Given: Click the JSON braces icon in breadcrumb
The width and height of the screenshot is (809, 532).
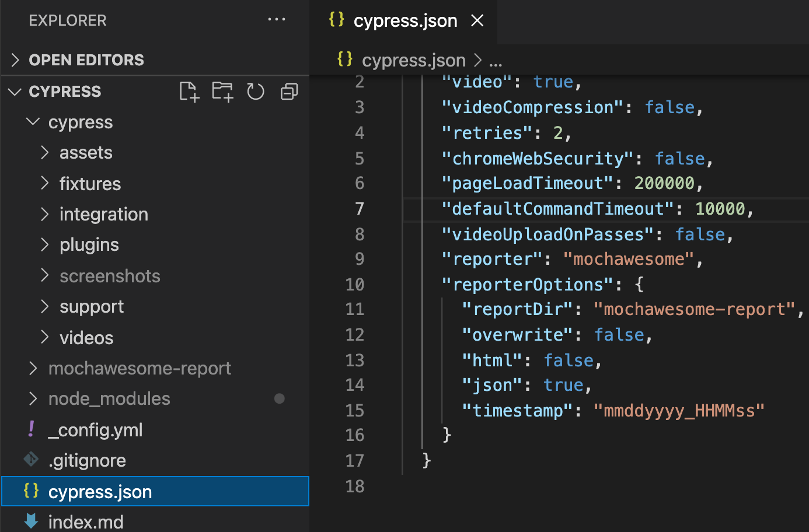Looking at the screenshot, I should tap(345, 60).
